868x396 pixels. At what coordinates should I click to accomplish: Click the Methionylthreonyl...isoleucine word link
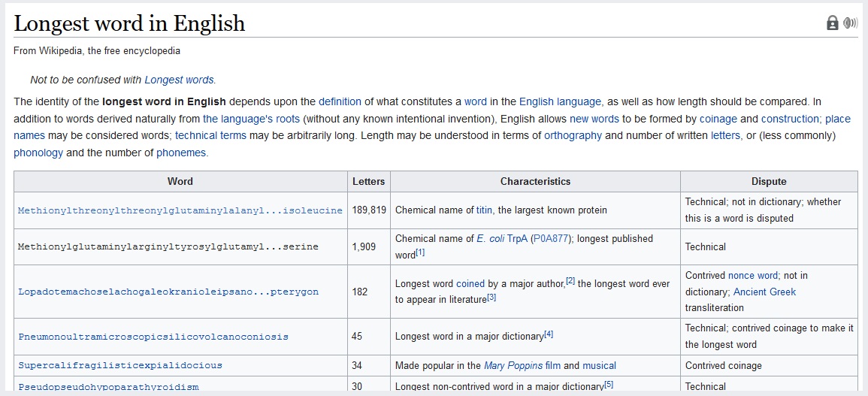(x=180, y=210)
